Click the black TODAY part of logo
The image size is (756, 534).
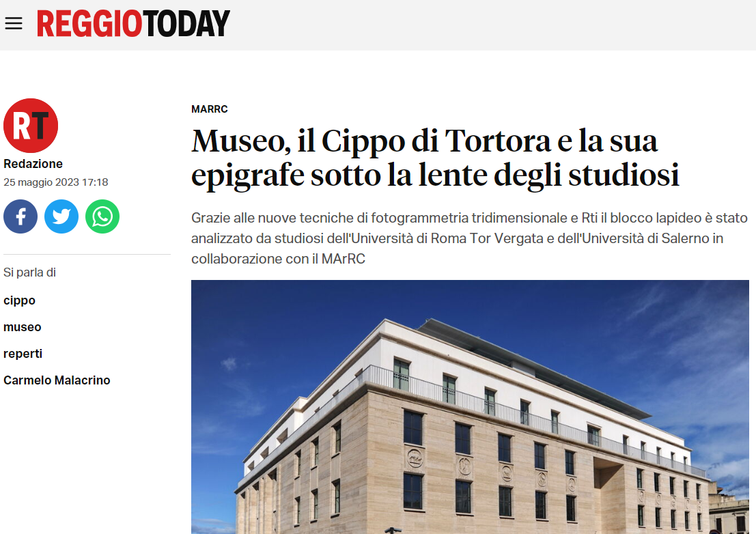(x=186, y=24)
